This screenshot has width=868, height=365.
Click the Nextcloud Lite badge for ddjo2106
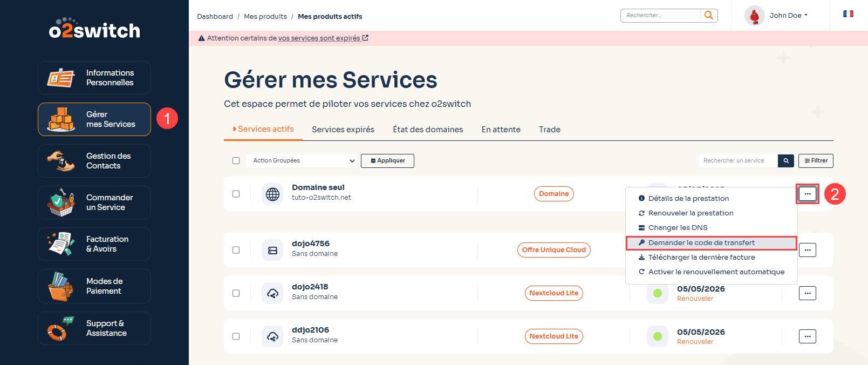point(554,336)
